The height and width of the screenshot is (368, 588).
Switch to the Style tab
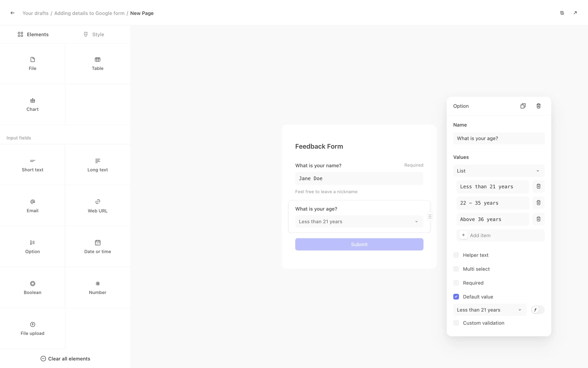94,34
